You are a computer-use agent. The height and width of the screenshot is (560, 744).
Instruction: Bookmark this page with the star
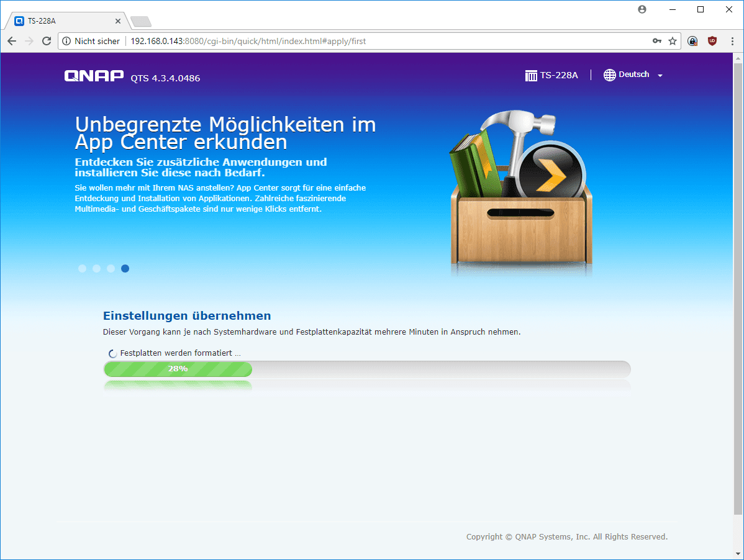point(673,41)
